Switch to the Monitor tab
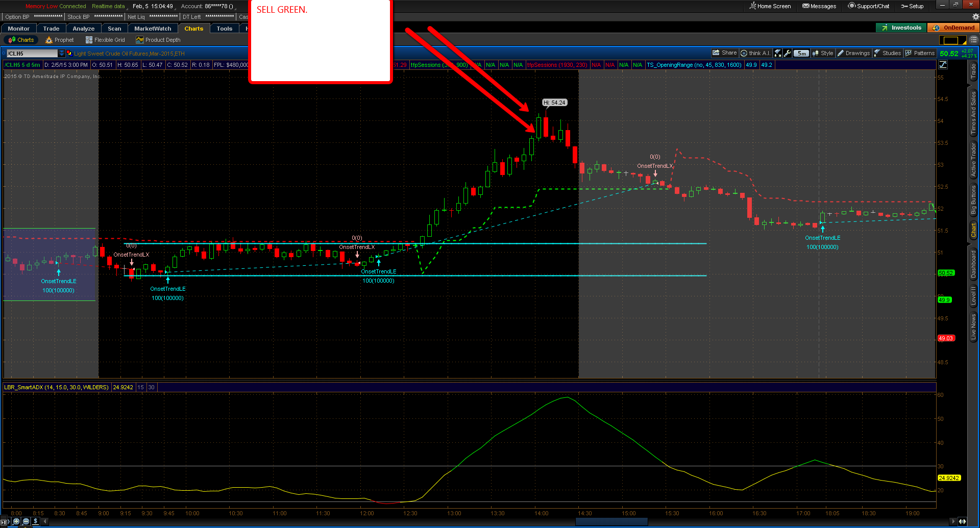This screenshot has width=980, height=528. (x=18, y=29)
